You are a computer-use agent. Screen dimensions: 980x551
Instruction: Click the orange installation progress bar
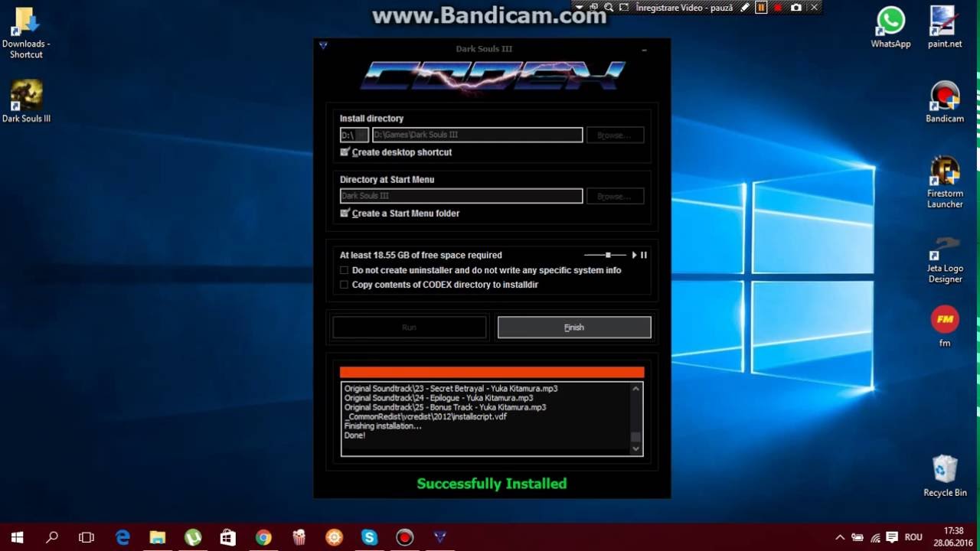(x=492, y=372)
